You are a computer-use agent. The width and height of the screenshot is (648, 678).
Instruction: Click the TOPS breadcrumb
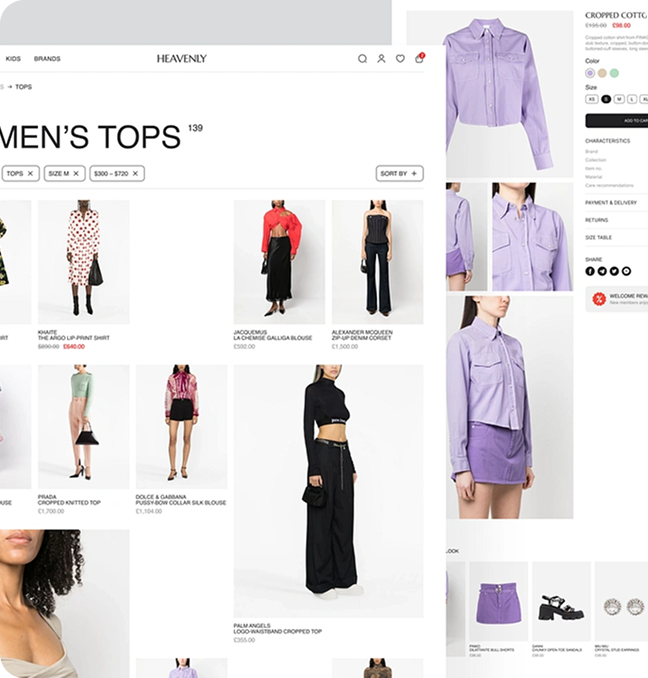pos(23,87)
